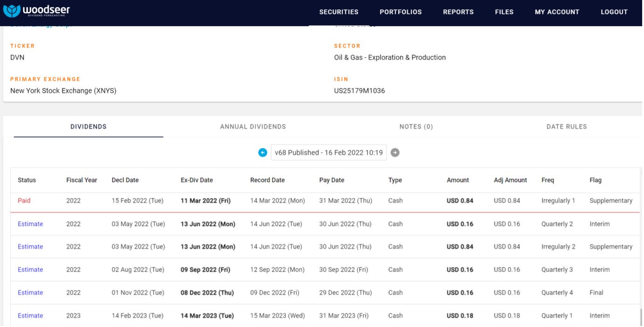The width and height of the screenshot is (644, 327).
Task: Click the Freq column header
Action: [548, 180]
